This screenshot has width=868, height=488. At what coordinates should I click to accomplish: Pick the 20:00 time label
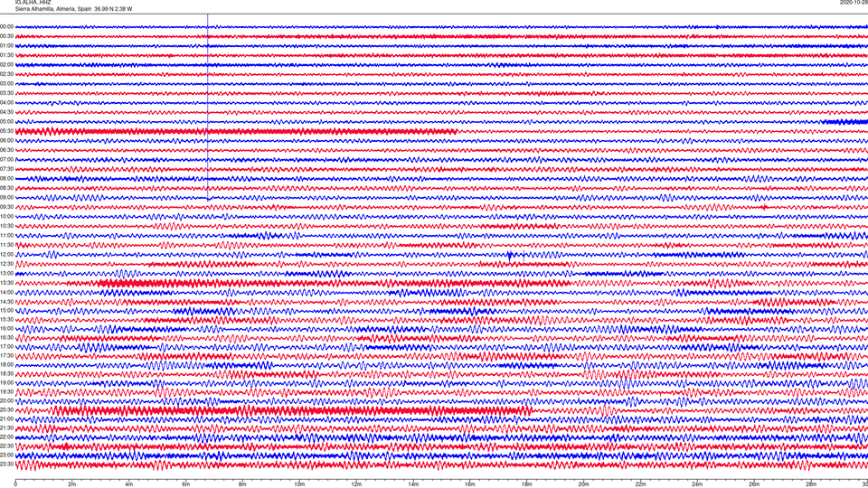pyautogui.click(x=6, y=400)
